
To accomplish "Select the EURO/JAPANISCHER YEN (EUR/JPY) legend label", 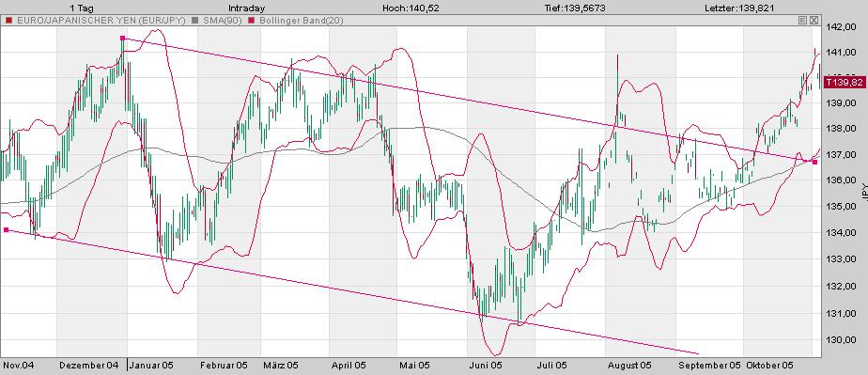I will point(101,20).
